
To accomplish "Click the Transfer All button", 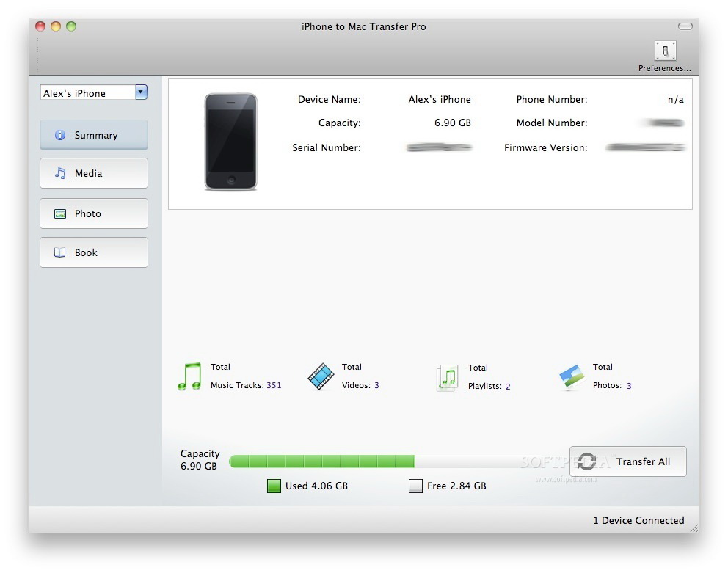I will coord(627,461).
